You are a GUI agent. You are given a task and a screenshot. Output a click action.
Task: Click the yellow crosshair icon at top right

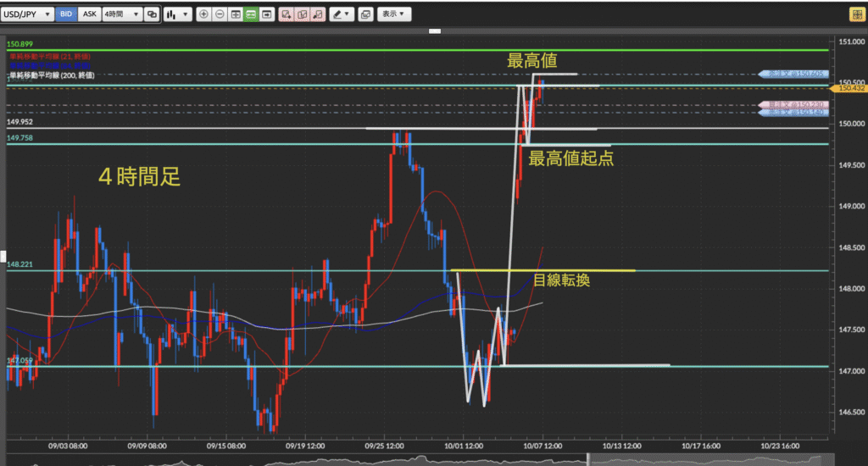pos(854,14)
